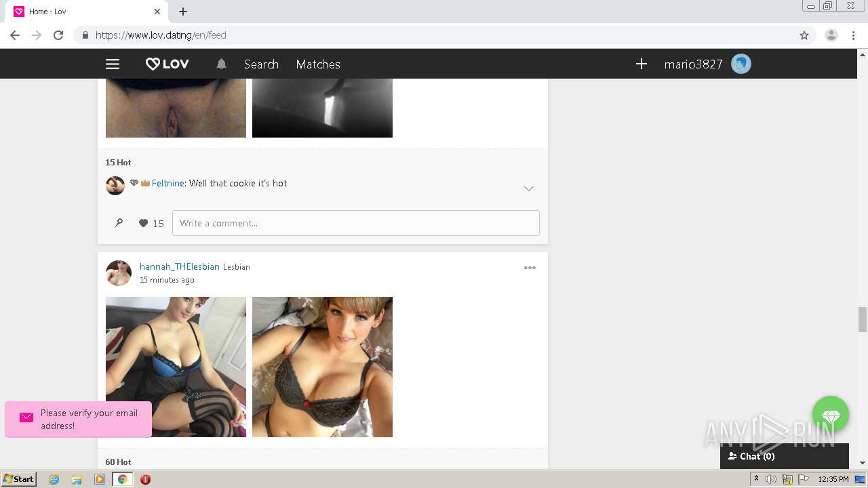Bookmark this page with the star
This screenshot has height=488, width=868.
pos(804,35)
